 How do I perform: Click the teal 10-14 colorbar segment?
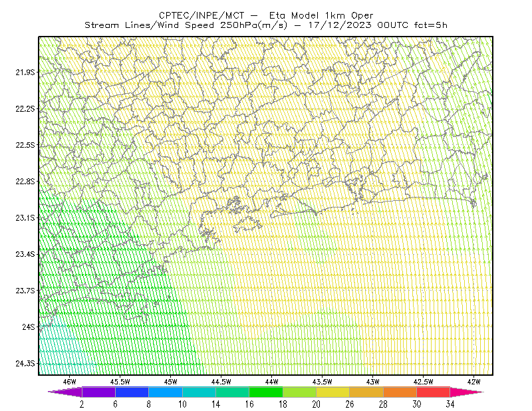199,392
